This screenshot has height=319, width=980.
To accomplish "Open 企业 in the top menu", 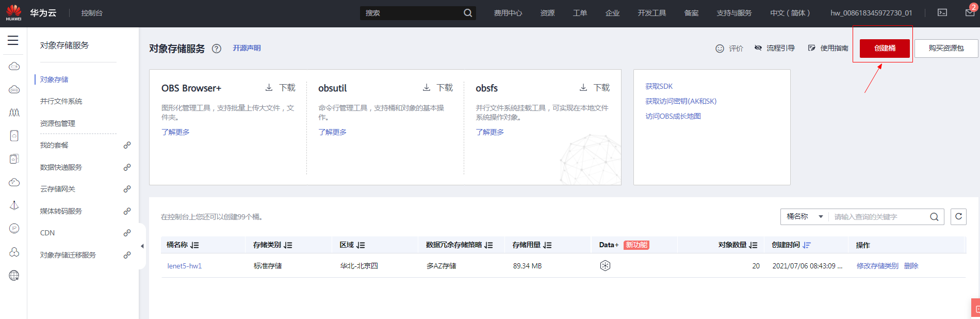I will tap(612, 13).
